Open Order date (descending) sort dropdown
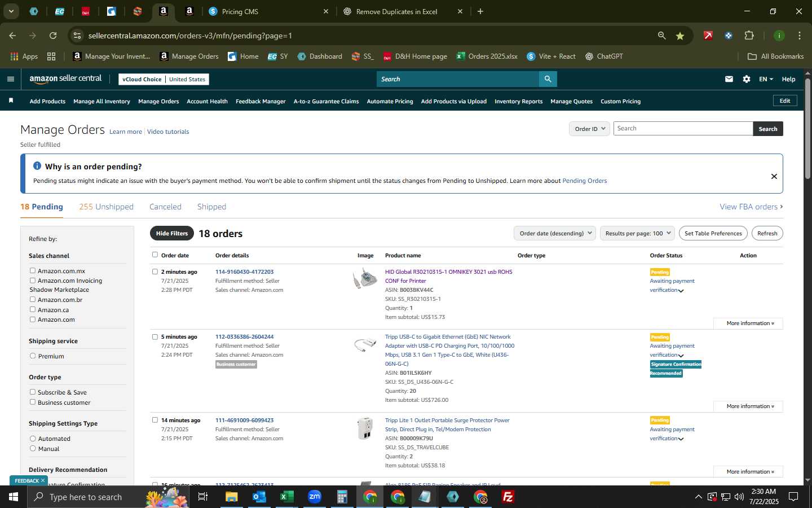The image size is (812, 508). (x=555, y=233)
